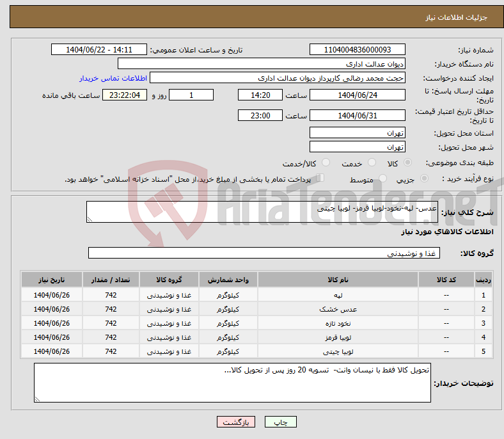
Task: Click the گروه کالا table column header
Action: click(169, 280)
